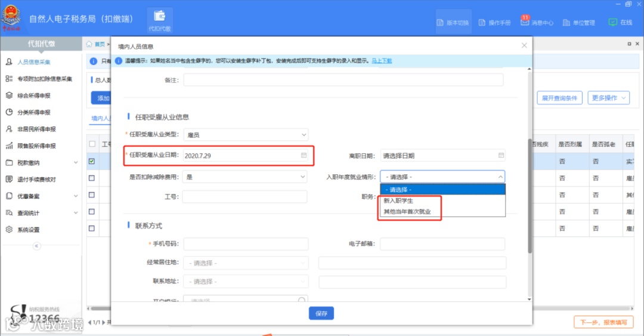Switch to the 境内人员 tab
Viewport: 644px width, 336px height.
click(x=101, y=118)
